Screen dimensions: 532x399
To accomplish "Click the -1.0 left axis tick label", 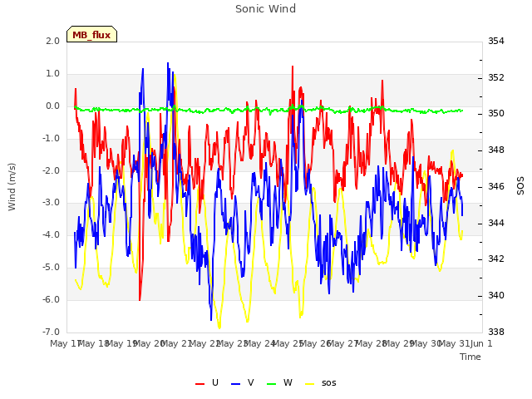I will (x=52, y=139).
